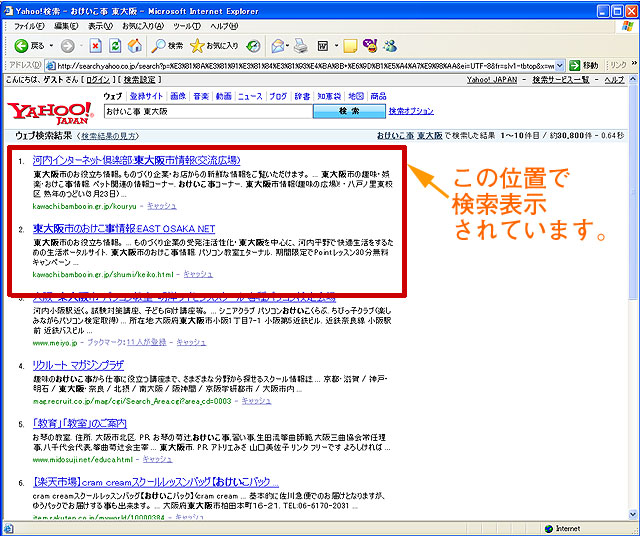Open the Search magnifier toolbar button

[167, 46]
